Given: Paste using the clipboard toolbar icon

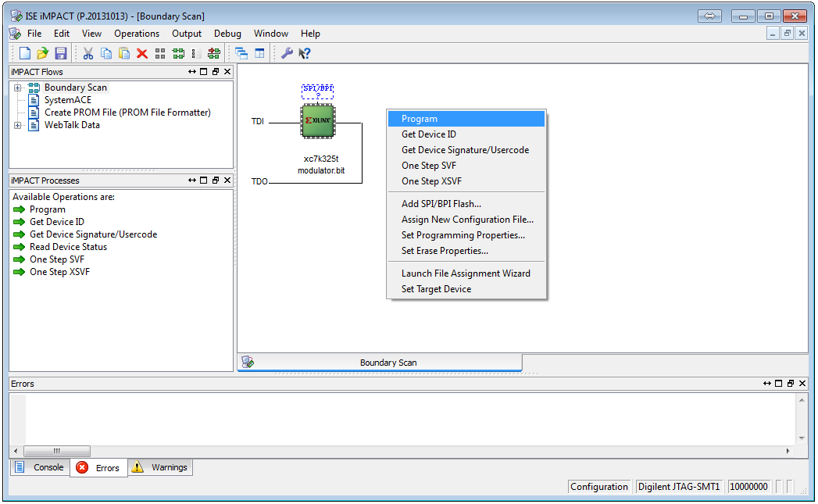Looking at the screenshot, I should click(124, 53).
